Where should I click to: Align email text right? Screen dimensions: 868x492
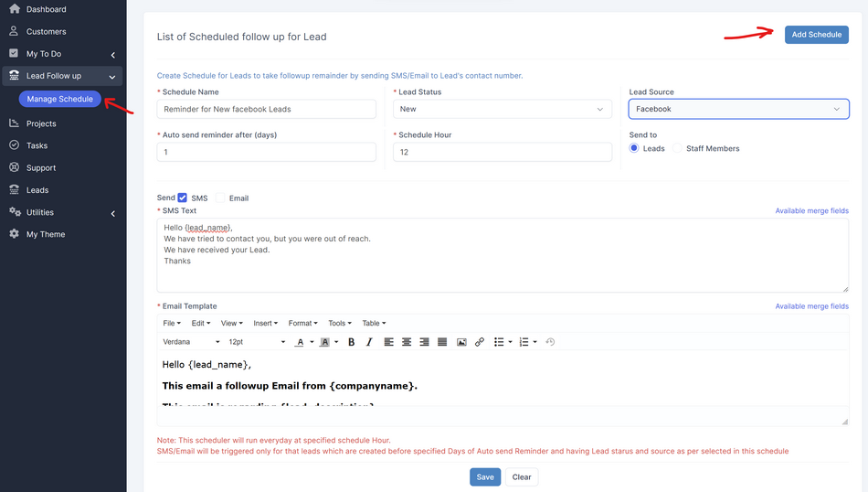pyautogui.click(x=424, y=342)
